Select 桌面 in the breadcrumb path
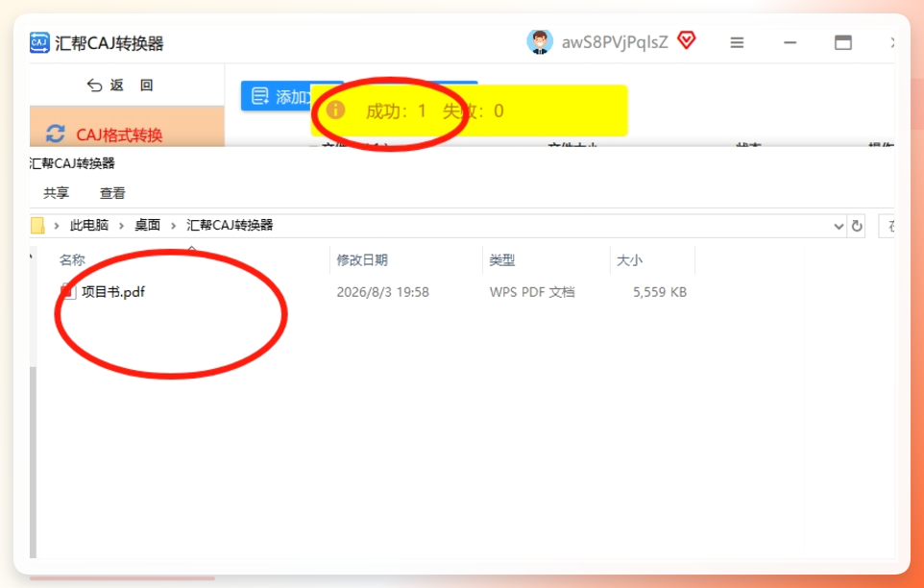924x588 pixels. pos(147,225)
